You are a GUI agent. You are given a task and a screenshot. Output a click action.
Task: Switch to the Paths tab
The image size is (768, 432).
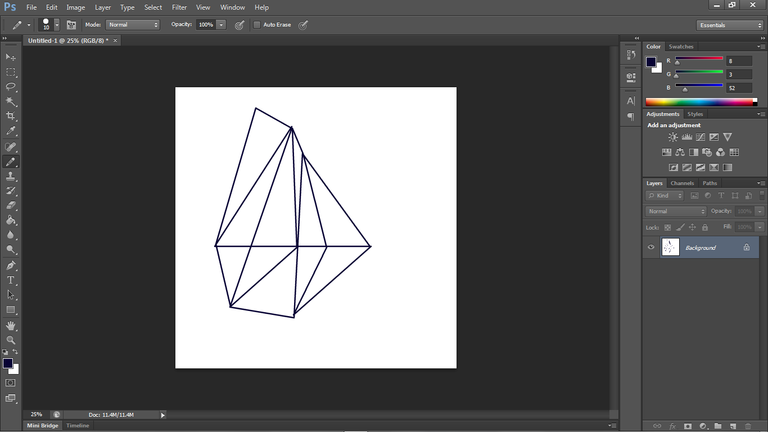coord(709,183)
